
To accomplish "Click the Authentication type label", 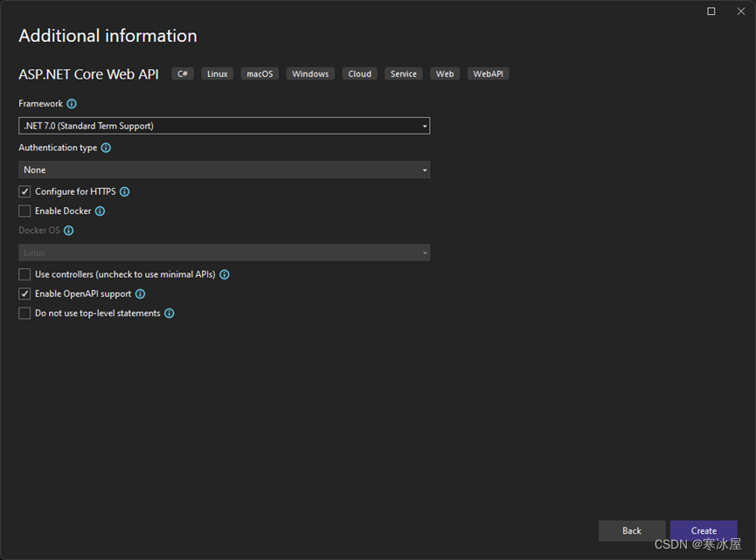I will (58, 148).
